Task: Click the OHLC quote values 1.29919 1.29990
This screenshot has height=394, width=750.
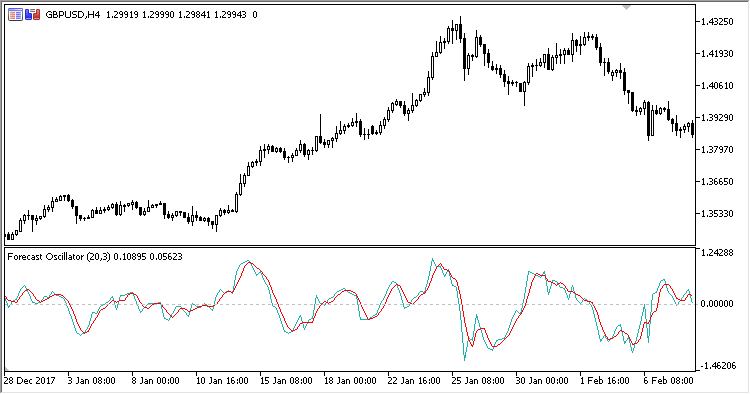Action: point(140,15)
